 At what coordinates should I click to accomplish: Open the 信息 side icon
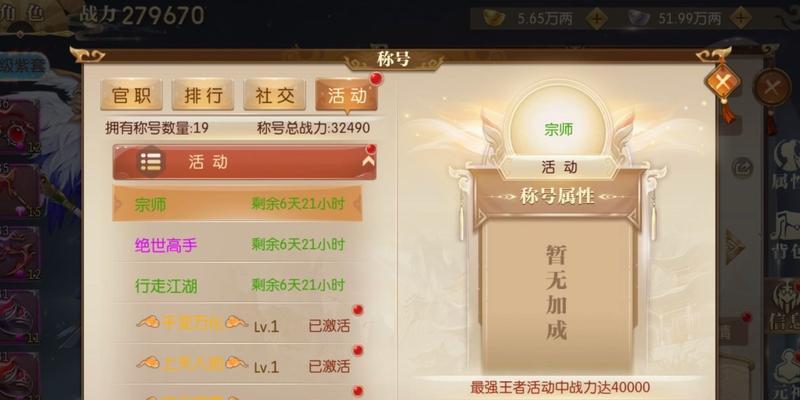click(x=785, y=305)
